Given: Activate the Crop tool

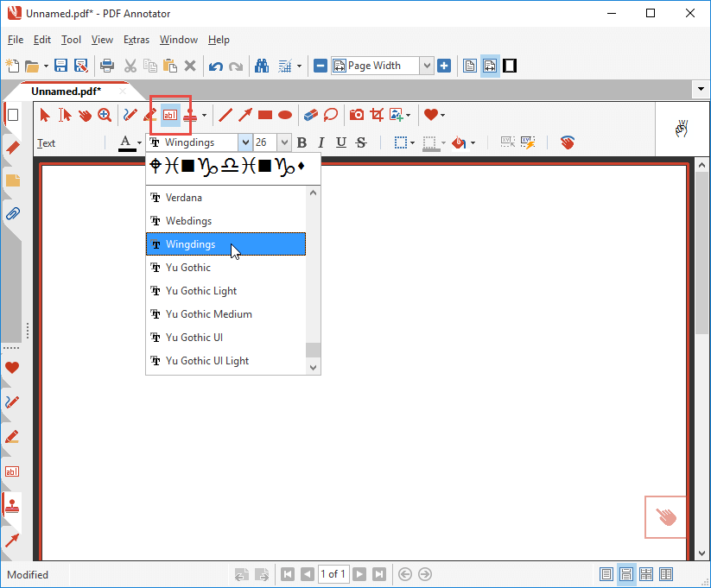Looking at the screenshot, I should click(x=377, y=115).
